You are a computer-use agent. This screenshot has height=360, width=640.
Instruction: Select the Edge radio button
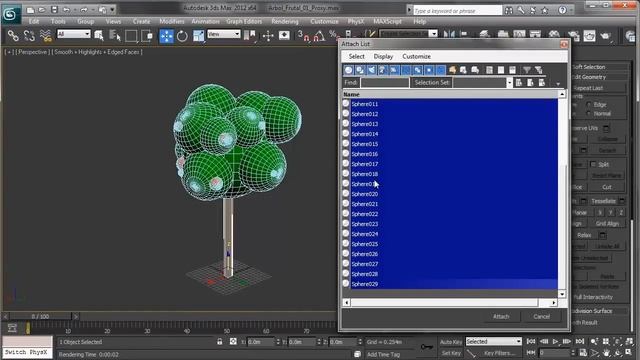coord(589,104)
